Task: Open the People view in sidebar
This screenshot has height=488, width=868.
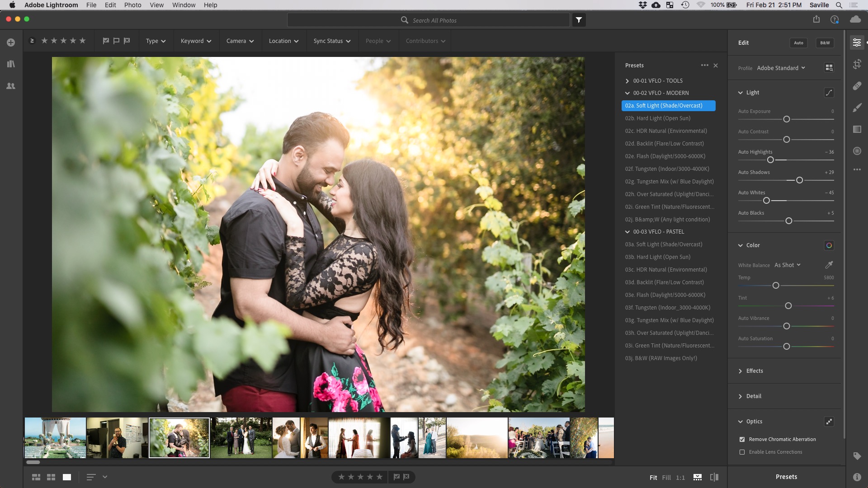Action: 11,85
